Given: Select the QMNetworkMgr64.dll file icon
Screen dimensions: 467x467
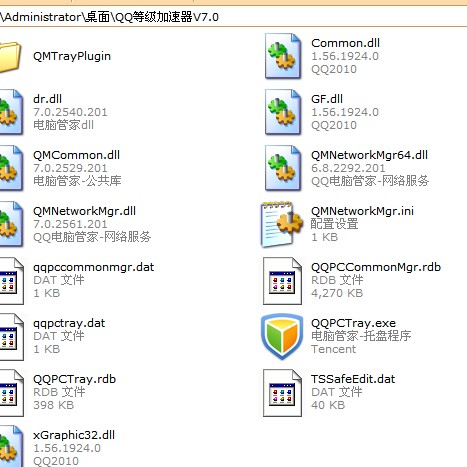Looking at the screenshot, I should [283, 168].
